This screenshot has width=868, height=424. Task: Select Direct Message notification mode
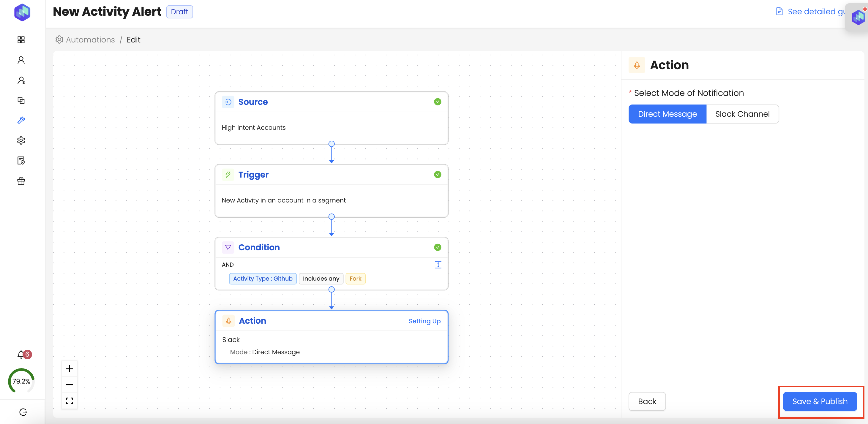click(x=667, y=114)
